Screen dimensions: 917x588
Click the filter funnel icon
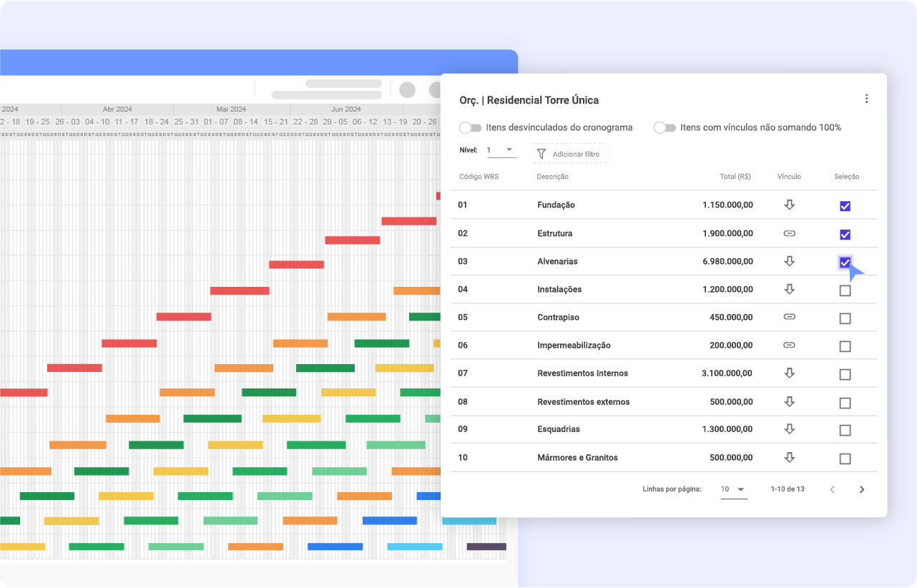tap(541, 154)
